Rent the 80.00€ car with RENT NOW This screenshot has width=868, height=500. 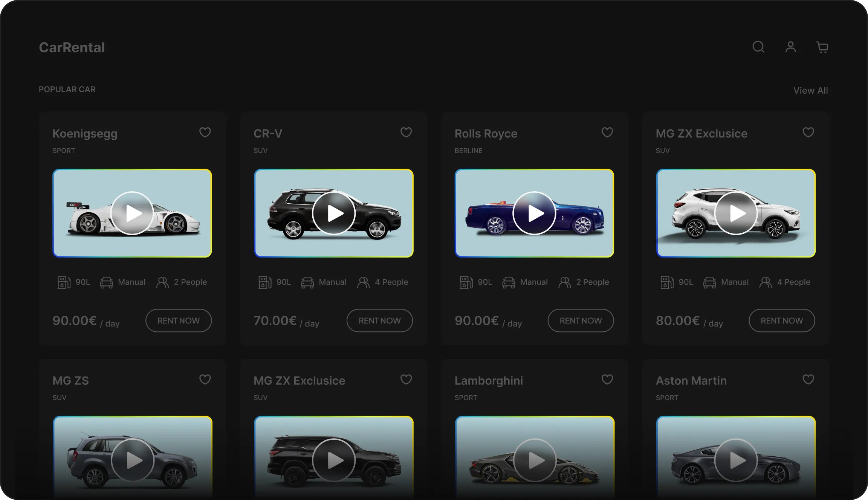point(782,320)
